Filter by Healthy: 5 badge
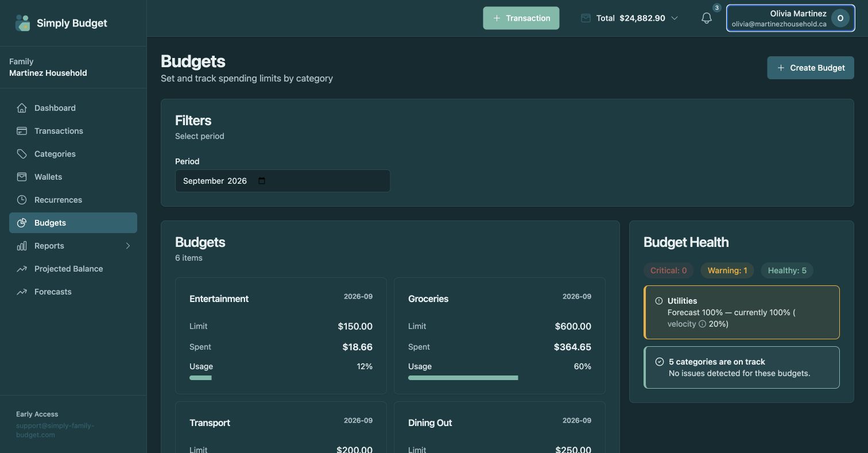The height and width of the screenshot is (453, 868). coord(787,270)
